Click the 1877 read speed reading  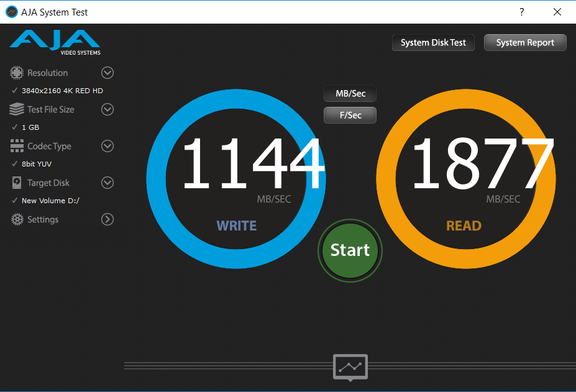coord(483,163)
